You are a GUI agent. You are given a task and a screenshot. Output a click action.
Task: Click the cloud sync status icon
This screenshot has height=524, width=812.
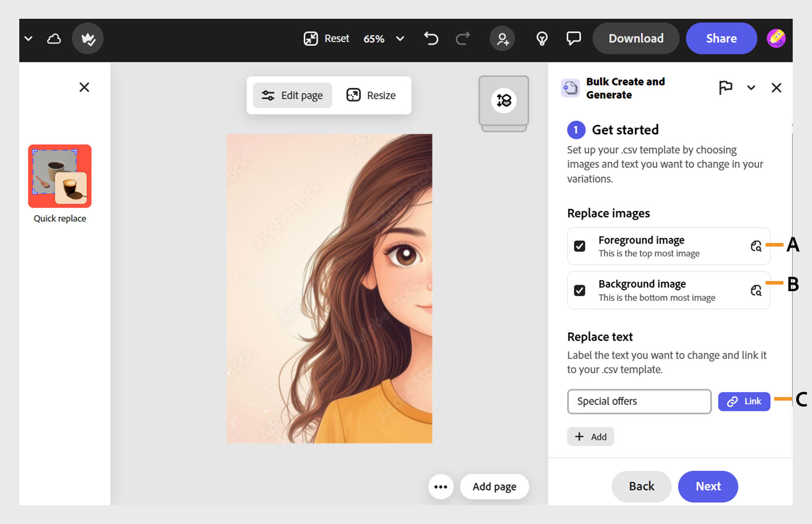[54, 39]
